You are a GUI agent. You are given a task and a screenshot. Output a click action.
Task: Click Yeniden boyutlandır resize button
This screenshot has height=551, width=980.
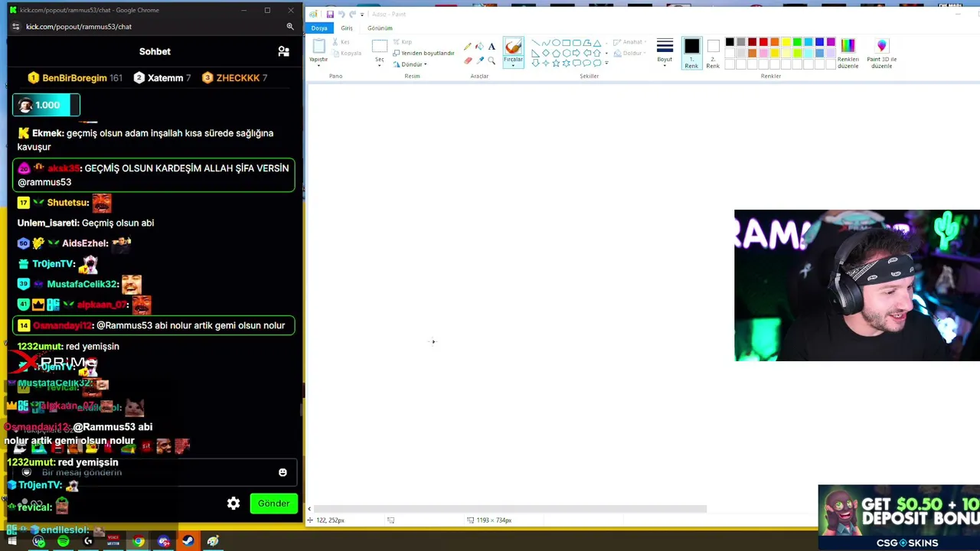423,53
